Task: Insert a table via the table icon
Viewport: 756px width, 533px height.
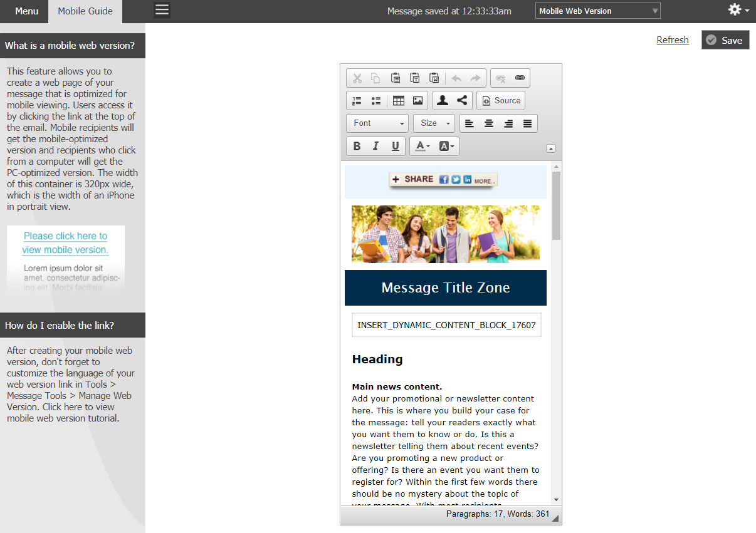Action: pyautogui.click(x=398, y=100)
